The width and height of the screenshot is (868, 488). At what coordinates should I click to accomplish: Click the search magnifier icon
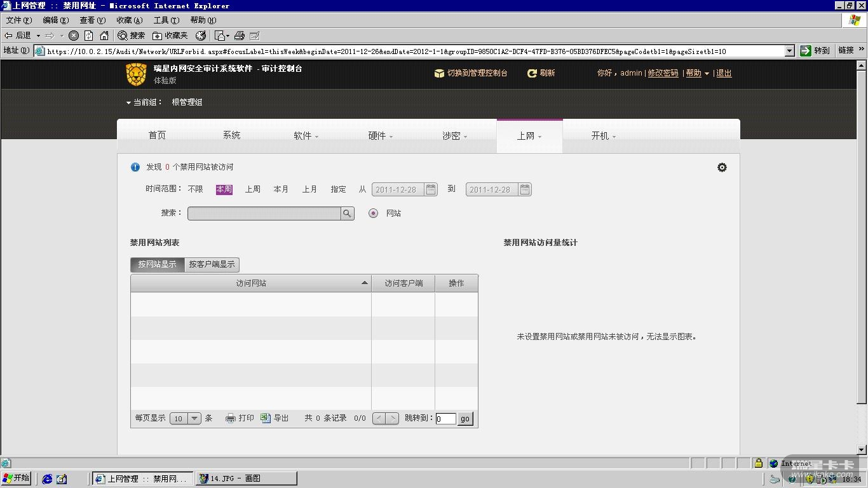[x=348, y=213]
